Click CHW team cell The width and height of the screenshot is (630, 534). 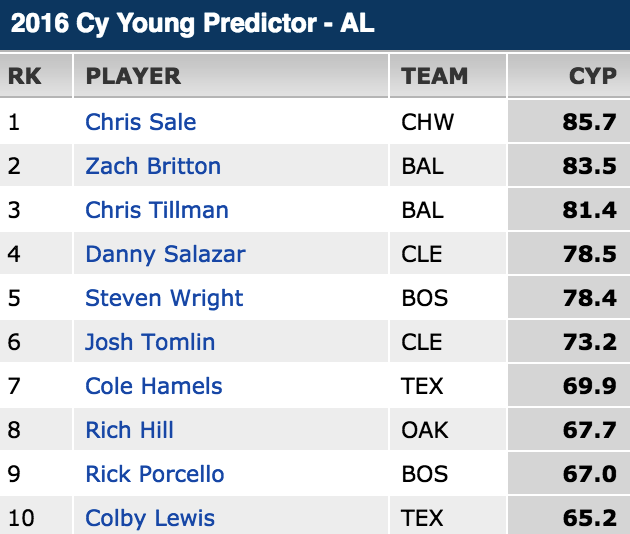click(x=427, y=122)
